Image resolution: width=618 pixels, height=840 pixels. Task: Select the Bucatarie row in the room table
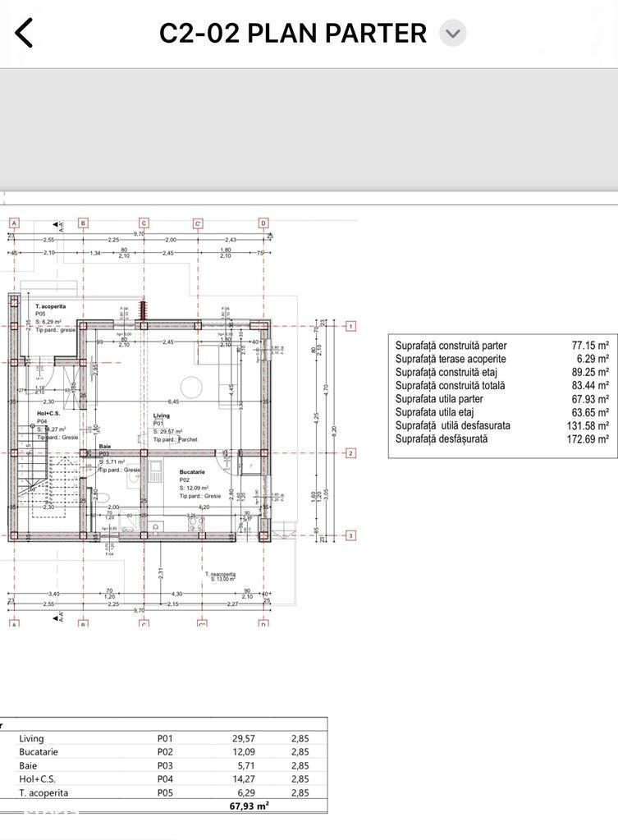164,752
